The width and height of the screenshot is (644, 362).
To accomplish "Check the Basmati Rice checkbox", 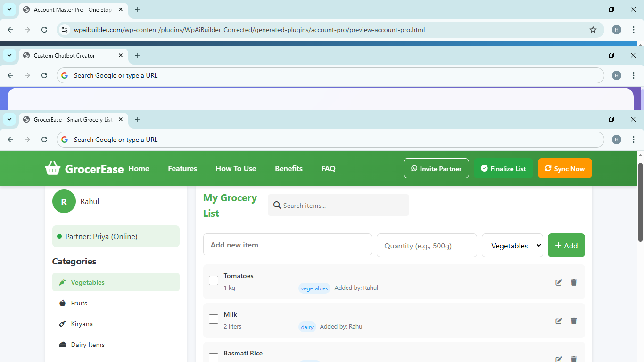I will 213,357.
